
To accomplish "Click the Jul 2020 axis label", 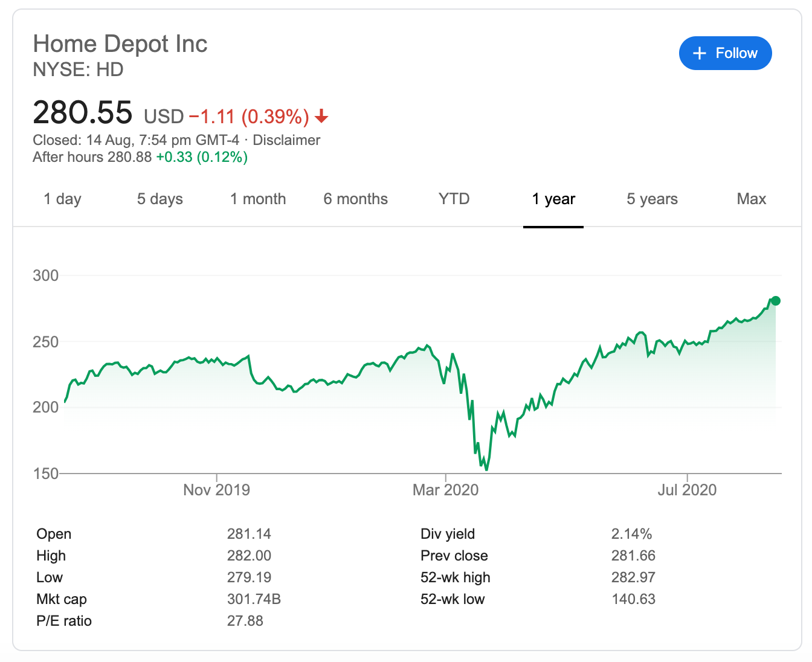I will pos(687,489).
